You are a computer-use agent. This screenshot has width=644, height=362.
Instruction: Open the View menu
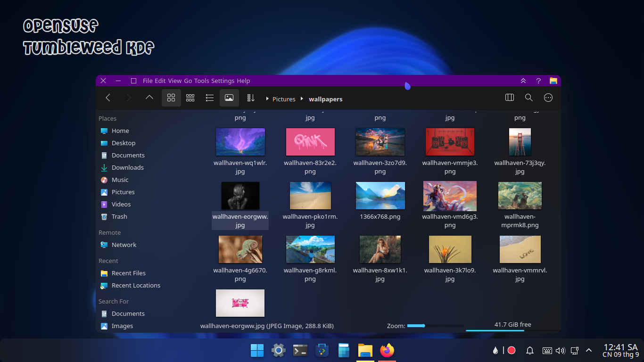pos(174,81)
